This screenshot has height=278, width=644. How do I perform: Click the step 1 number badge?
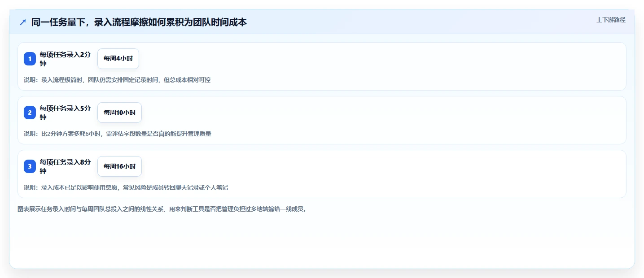tap(30, 59)
